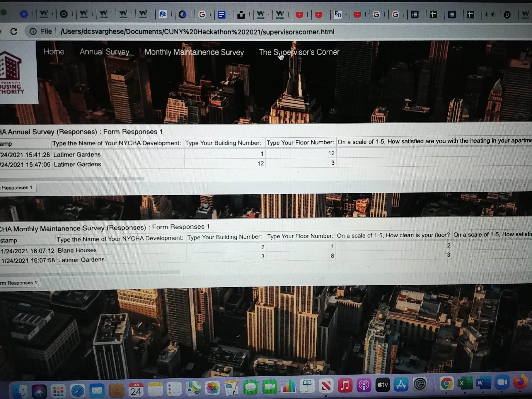The height and width of the screenshot is (399, 532).
Task: Switch to the YouTube browser tab
Action: point(299,15)
